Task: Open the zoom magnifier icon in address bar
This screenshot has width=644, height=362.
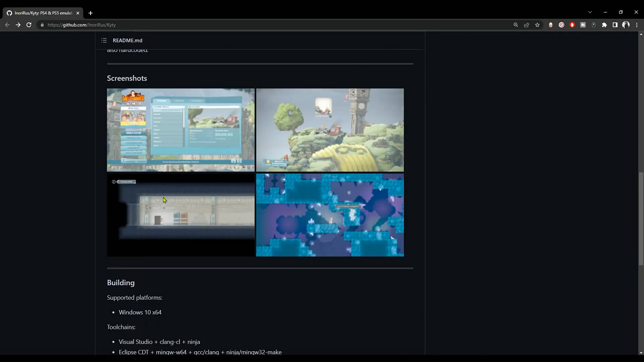Action: [516, 25]
